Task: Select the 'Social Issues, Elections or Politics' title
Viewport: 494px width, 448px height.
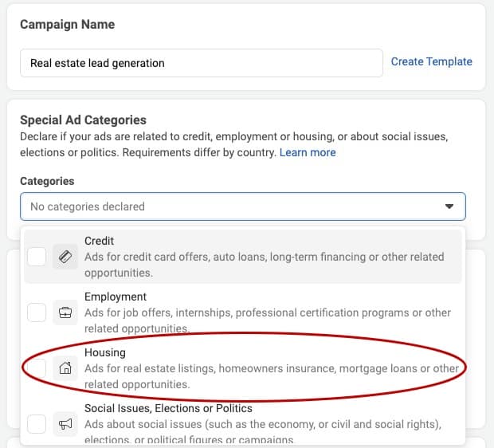Action: pyautogui.click(x=168, y=408)
